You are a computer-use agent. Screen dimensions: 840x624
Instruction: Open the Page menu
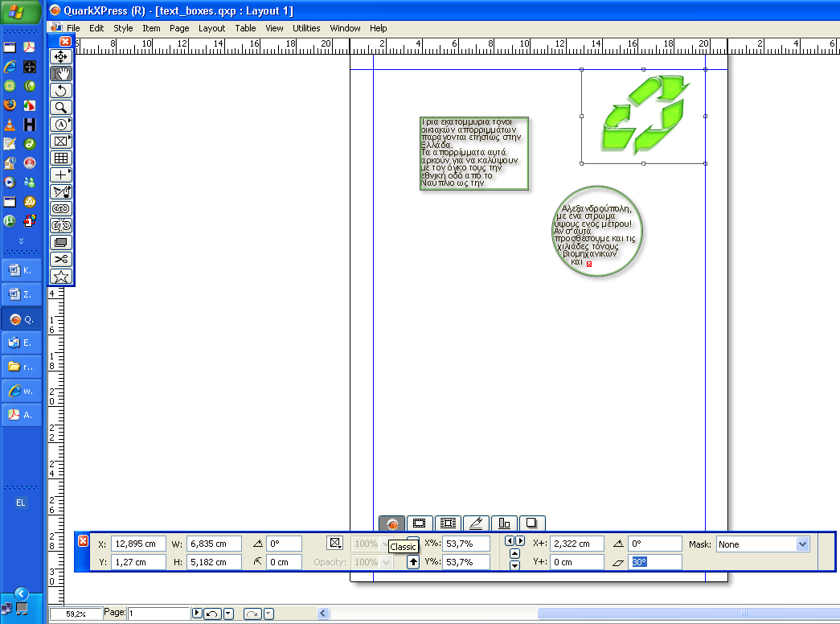[x=179, y=28]
